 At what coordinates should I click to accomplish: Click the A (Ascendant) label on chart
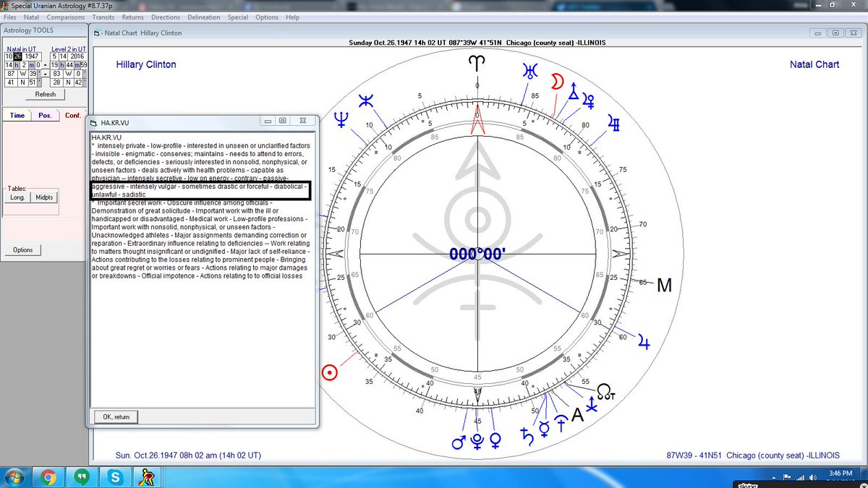pos(577,415)
